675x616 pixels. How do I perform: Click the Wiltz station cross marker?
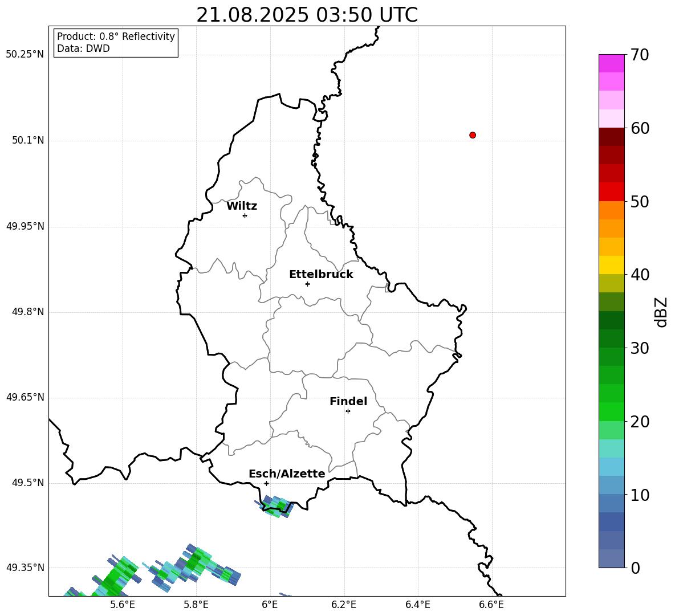point(245,215)
